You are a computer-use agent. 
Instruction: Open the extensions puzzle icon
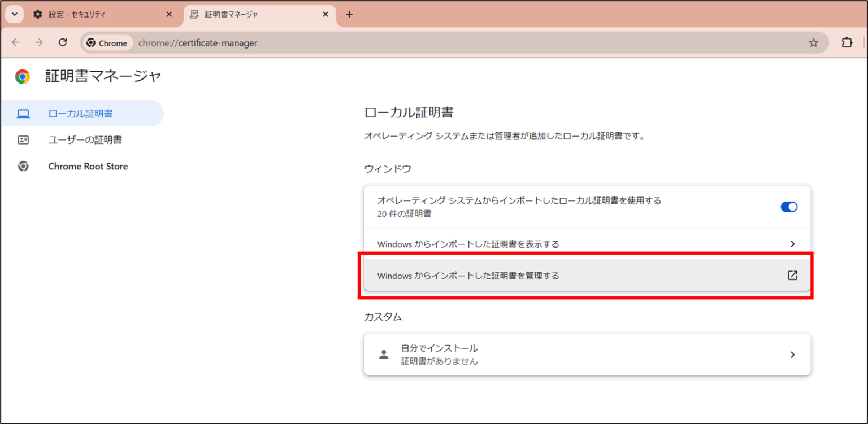[x=846, y=42]
